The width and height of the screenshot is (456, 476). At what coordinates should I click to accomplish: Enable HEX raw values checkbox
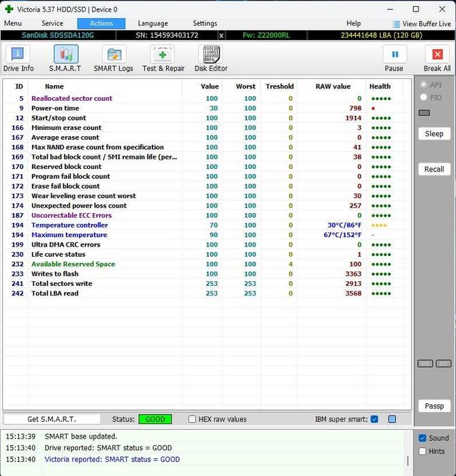tap(192, 419)
